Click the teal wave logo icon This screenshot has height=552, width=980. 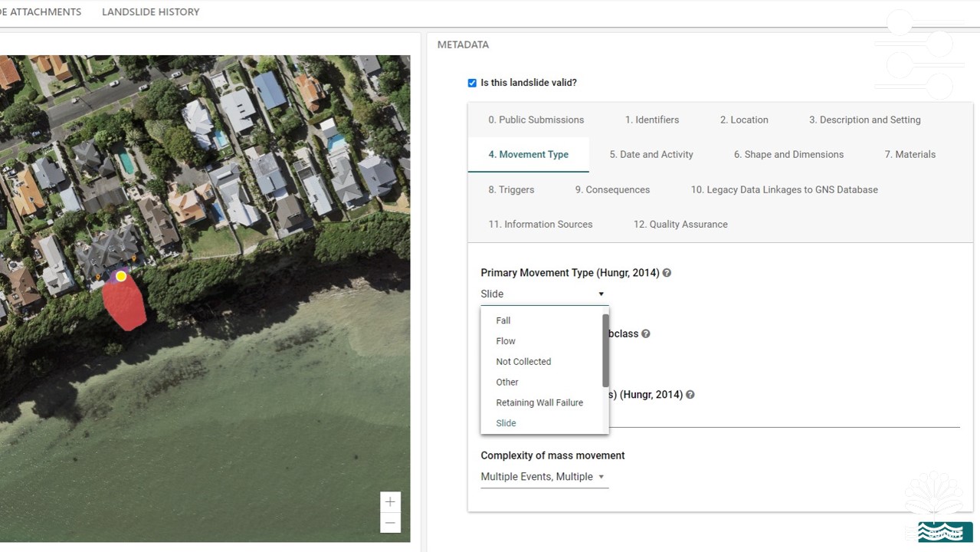point(945,531)
